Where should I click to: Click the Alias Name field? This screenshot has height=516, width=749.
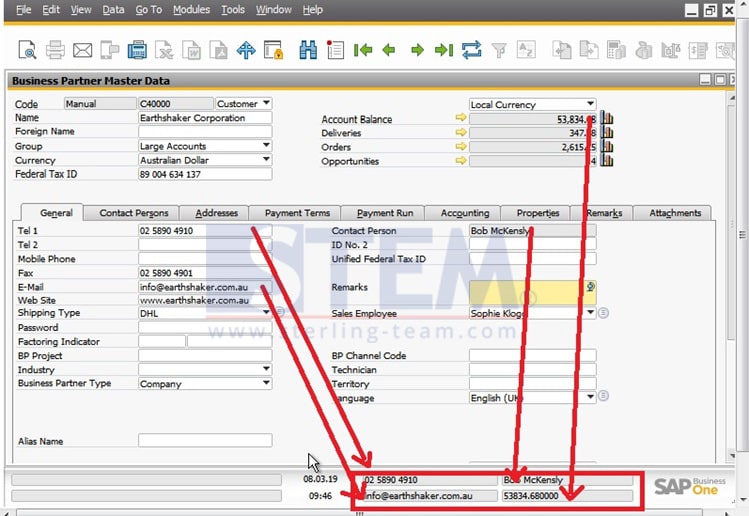(x=205, y=441)
